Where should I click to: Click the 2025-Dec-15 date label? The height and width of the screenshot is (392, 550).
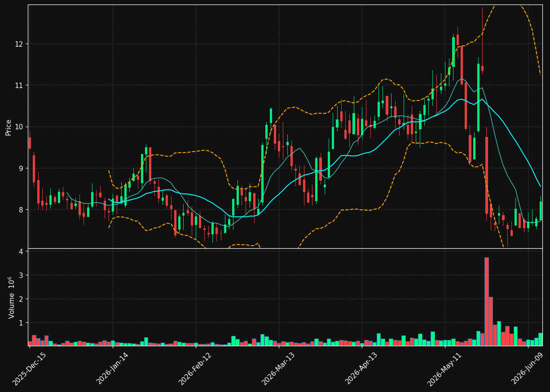click(x=30, y=369)
